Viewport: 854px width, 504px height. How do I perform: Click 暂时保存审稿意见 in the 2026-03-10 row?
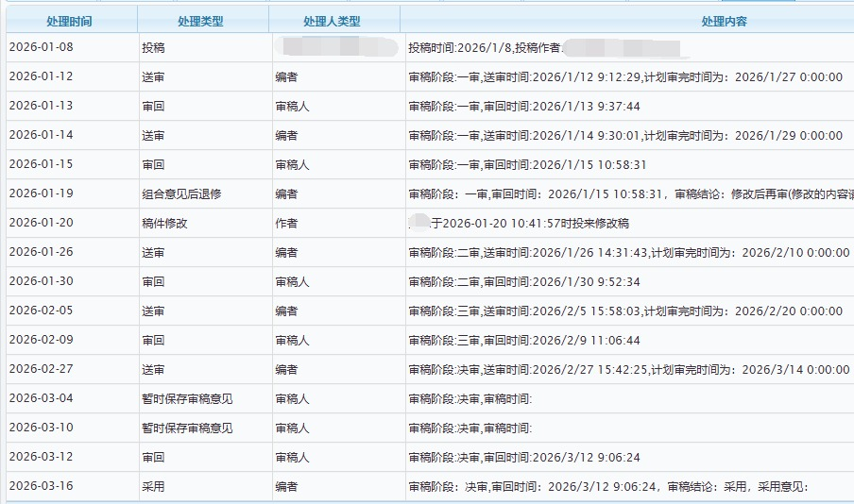coord(187,428)
